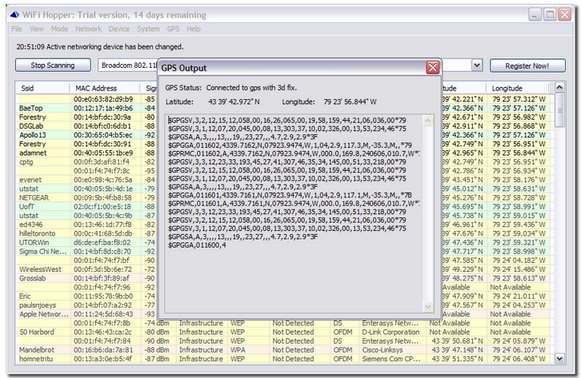This screenshot has width=581, height=378.
Task: Click network list scroll down arrow
Action: point(560,358)
